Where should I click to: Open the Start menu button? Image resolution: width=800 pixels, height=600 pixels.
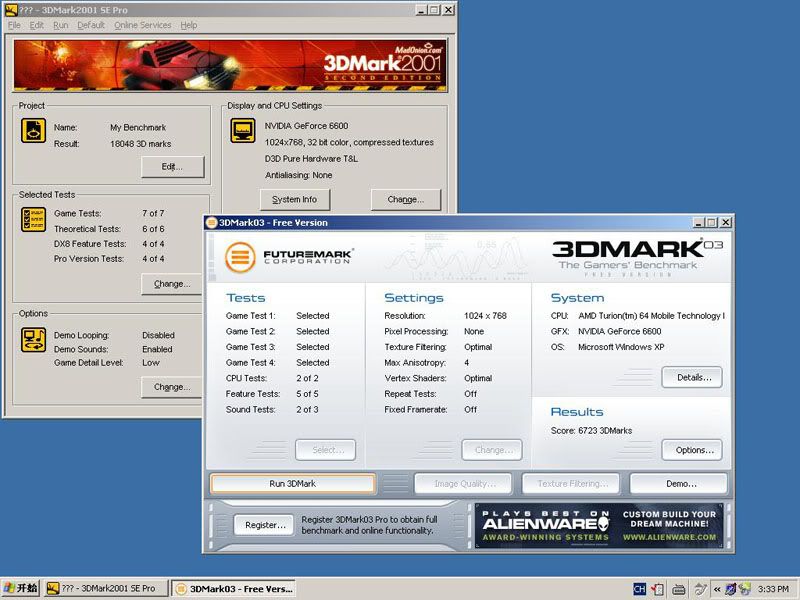[x=21, y=589]
